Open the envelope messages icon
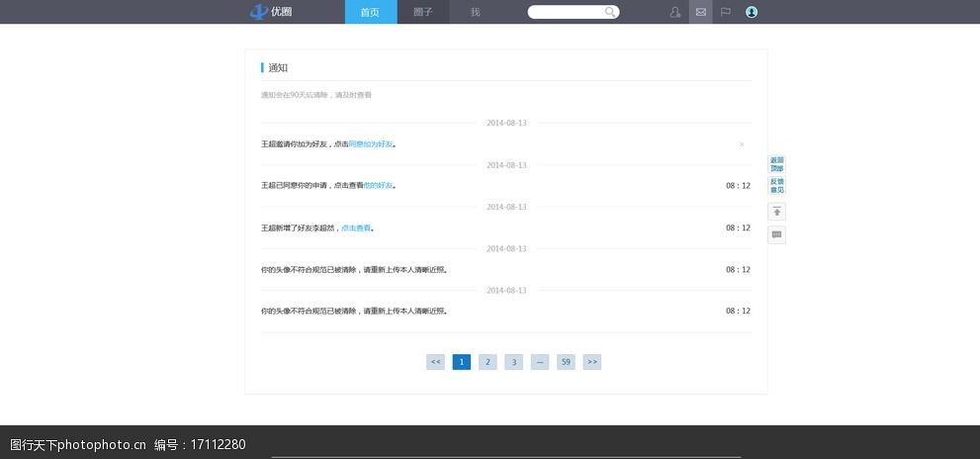The image size is (980, 459). click(x=700, y=12)
